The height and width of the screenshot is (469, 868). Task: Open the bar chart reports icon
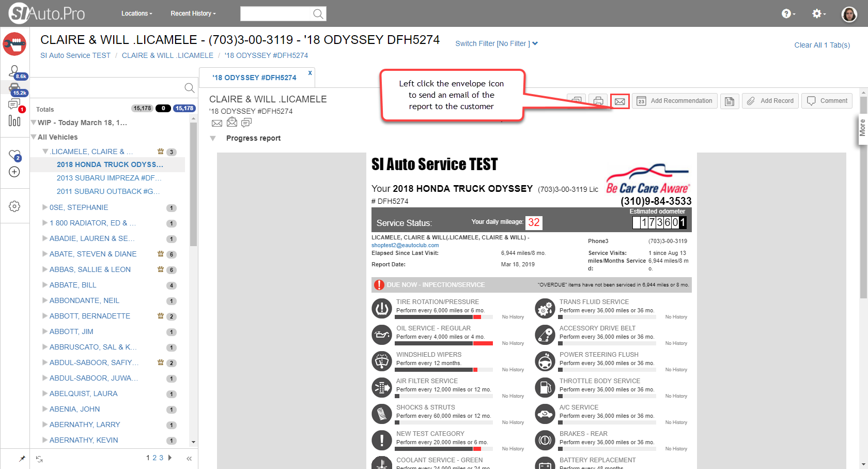14,121
